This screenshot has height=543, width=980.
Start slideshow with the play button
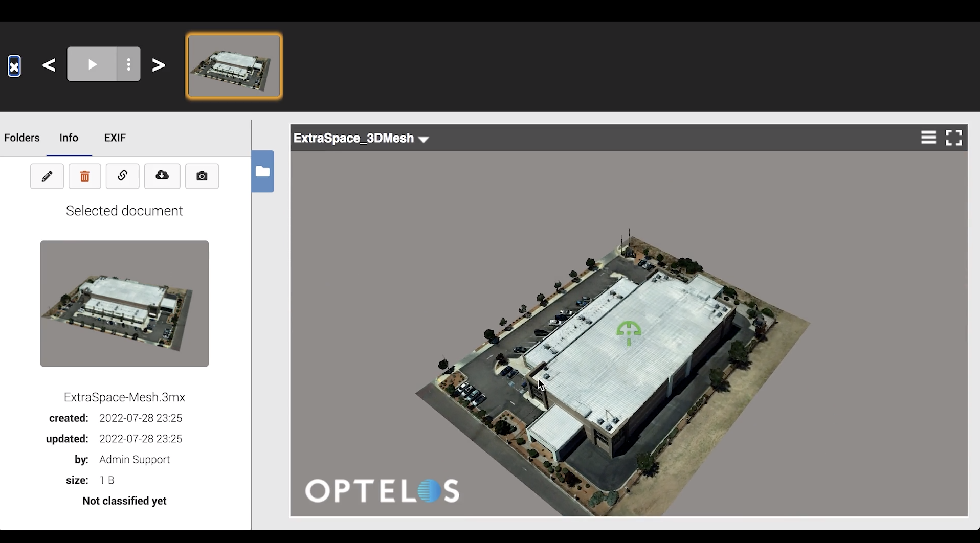click(92, 64)
